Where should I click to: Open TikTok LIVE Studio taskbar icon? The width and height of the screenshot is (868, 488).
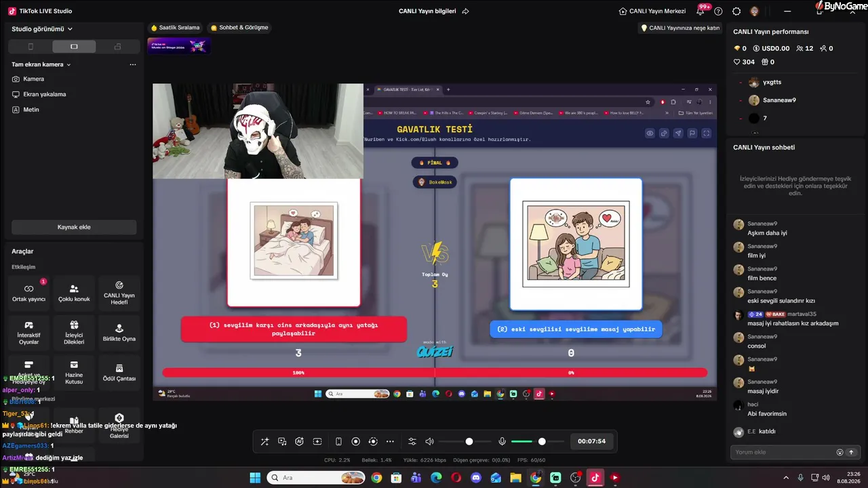point(595,478)
